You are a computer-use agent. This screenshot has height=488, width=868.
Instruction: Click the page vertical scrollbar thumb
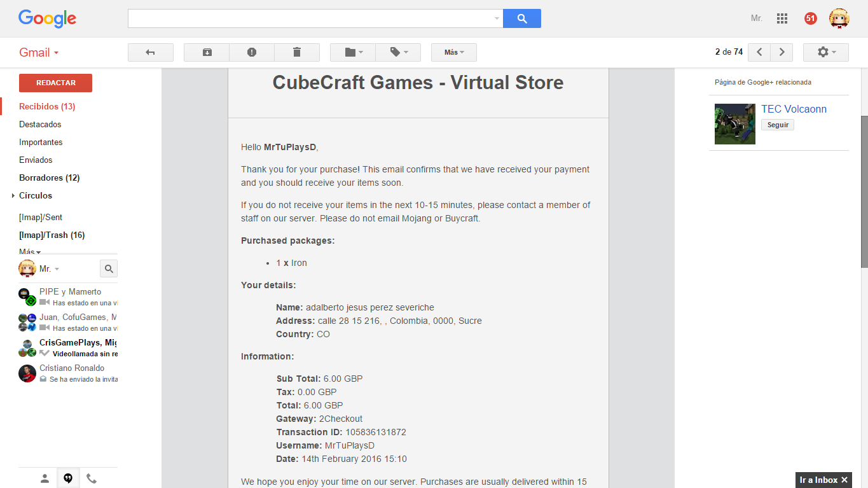864,192
